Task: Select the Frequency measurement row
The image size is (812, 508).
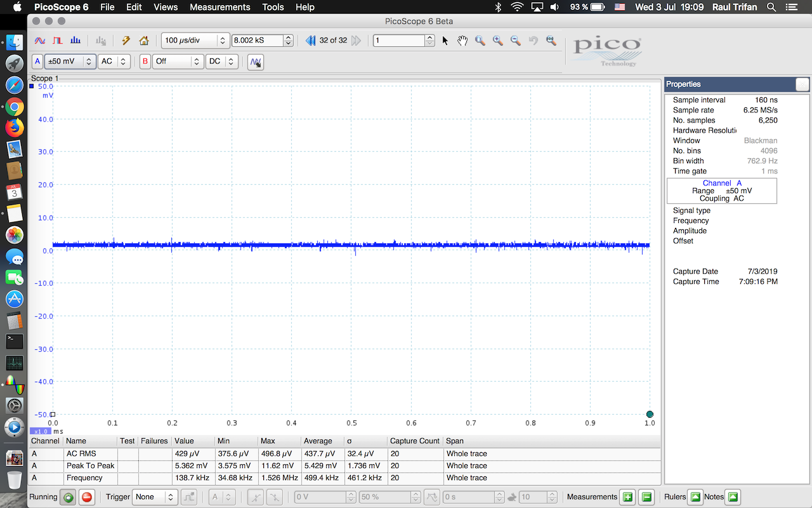Action: pyautogui.click(x=345, y=478)
